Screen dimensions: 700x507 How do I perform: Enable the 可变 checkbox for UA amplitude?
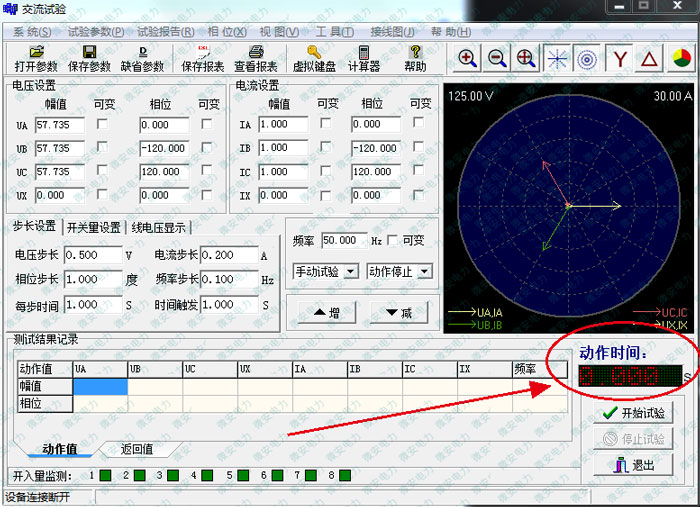click(102, 124)
